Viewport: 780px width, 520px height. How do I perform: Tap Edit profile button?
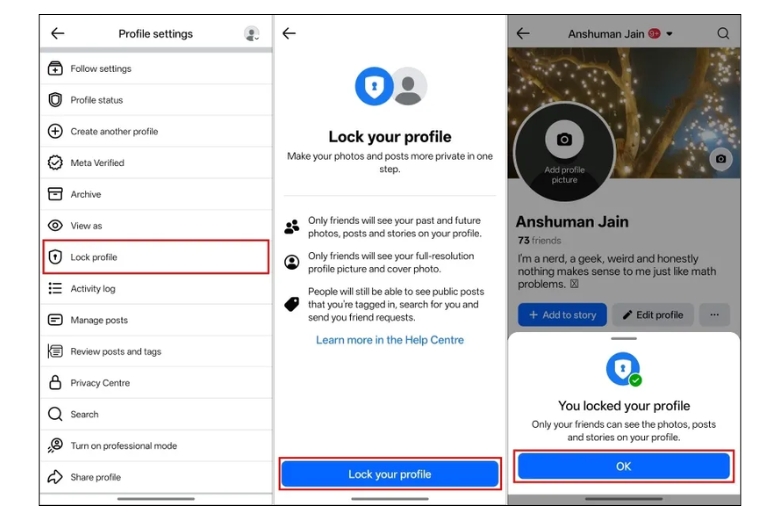653,314
